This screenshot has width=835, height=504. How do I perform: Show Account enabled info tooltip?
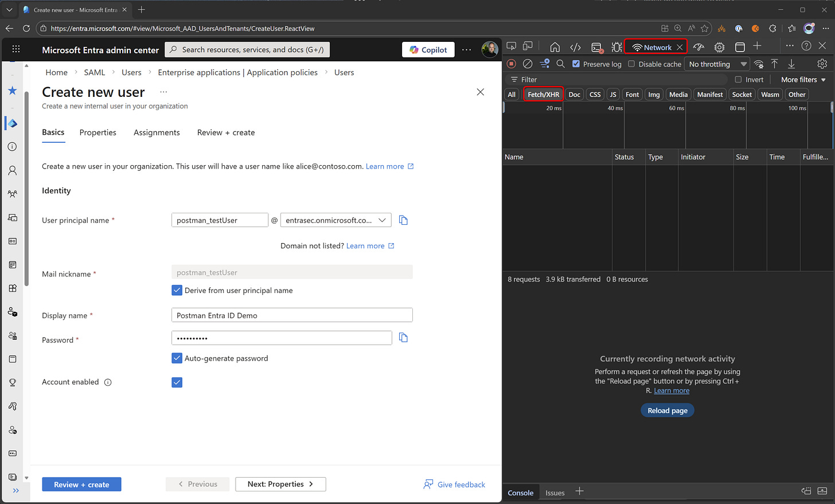[108, 382]
